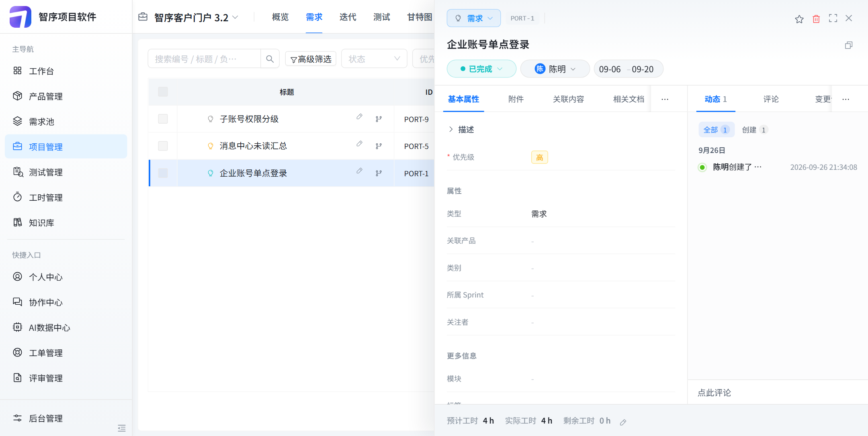Collapse the sidebar with the fold icon

[122, 428]
